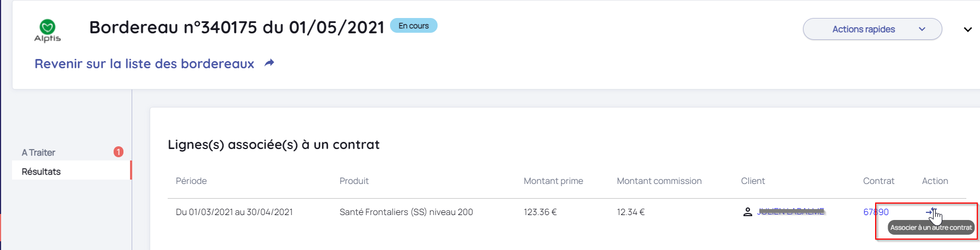The image size is (980, 250).
Task: Click the red notification badge on A Traiter
Action: (x=118, y=152)
